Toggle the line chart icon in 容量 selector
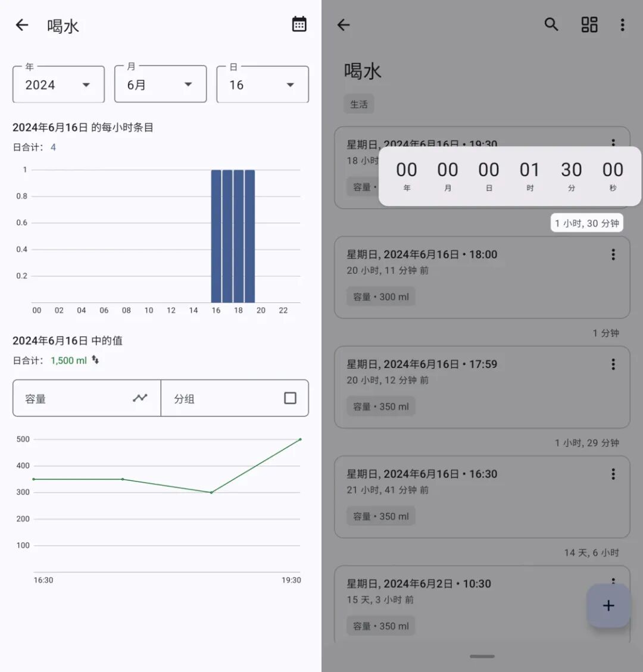The image size is (643, 672). (140, 398)
